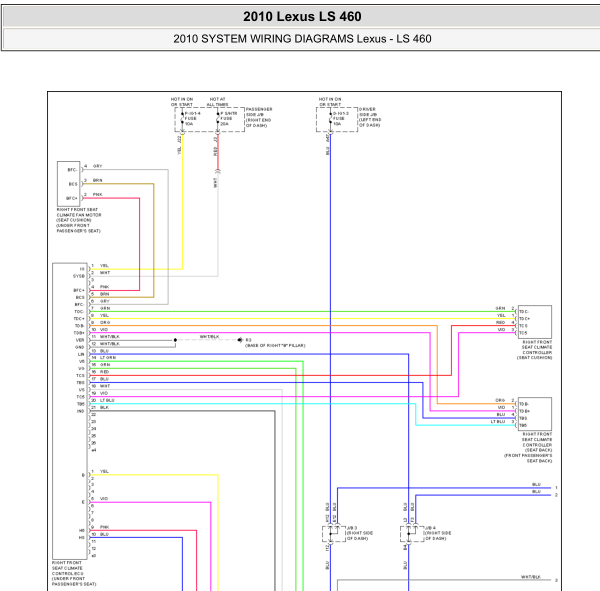Click the IG pin label on the ECU
Screen dimensions: 600x591
pyautogui.click(x=82, y=269)
